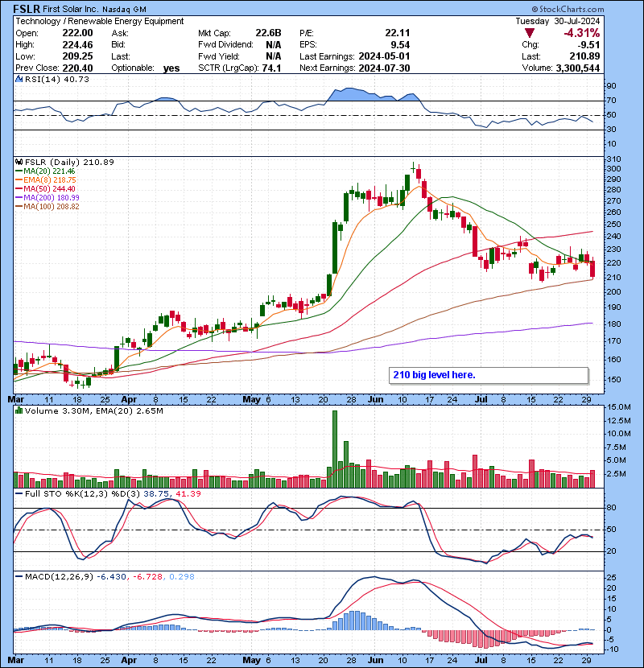Click the Volume 3.30M, EMA(20) 2.65M label

pyautogui.click(x=93, y=410)
